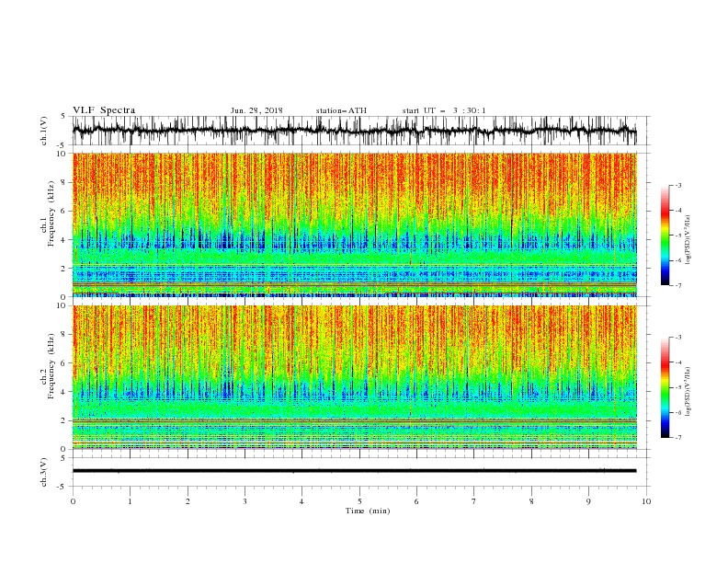Click the ch.1 spectrogram color scale bar

click(x=665, y=236)
